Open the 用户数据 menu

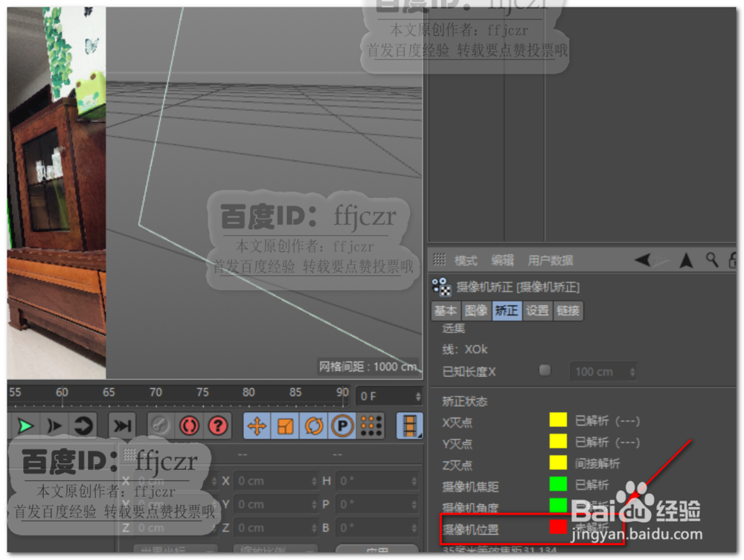click(551, 260)
